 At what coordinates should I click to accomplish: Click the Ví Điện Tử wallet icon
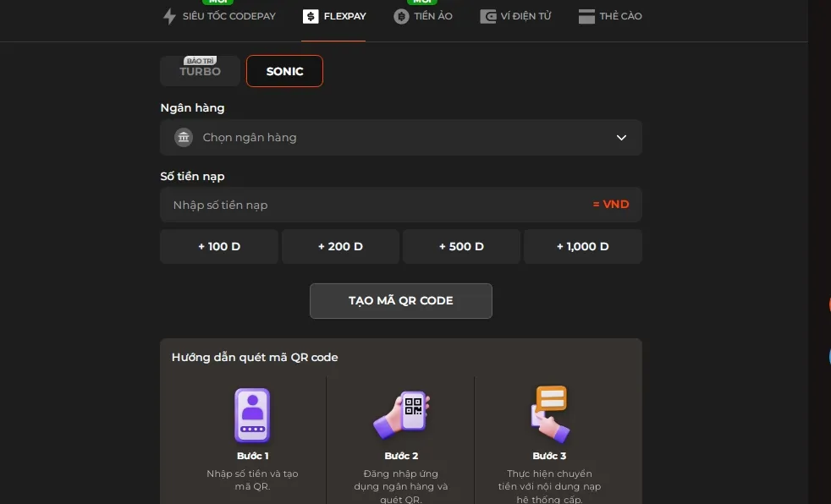[x=488, y=16]
